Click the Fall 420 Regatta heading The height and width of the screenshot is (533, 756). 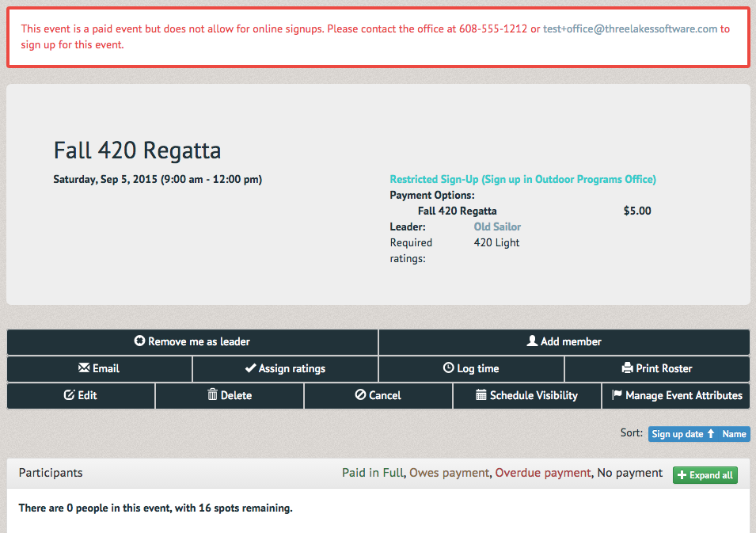coord(138,150)
